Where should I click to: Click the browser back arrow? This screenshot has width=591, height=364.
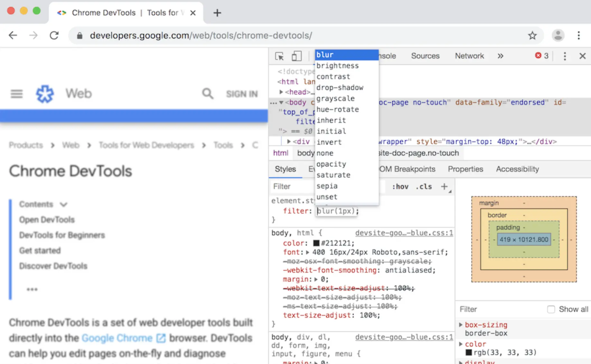pos(13,35)
